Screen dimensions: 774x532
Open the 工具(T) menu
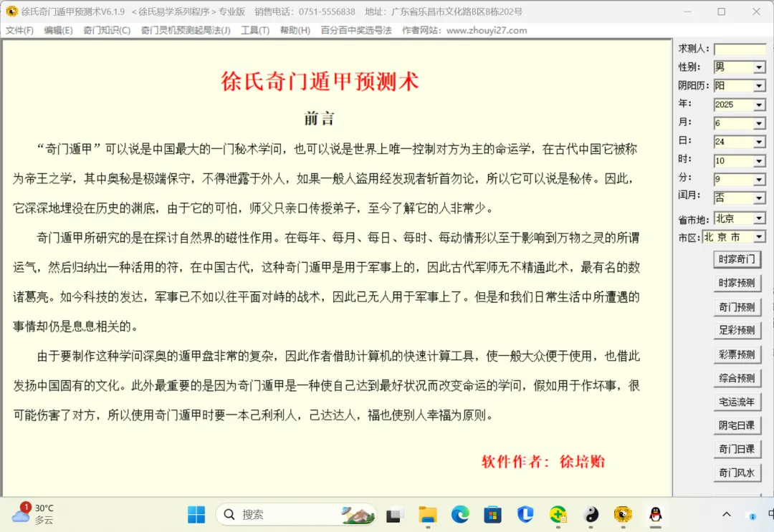255,31
